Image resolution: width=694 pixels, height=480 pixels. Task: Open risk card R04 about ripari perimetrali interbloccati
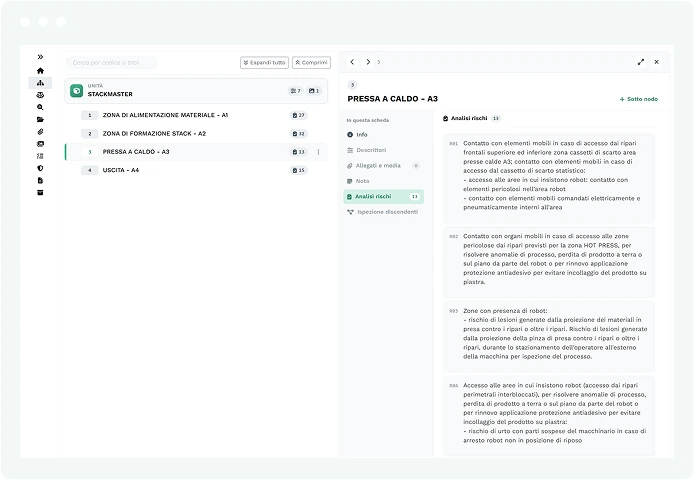(549, 416)
